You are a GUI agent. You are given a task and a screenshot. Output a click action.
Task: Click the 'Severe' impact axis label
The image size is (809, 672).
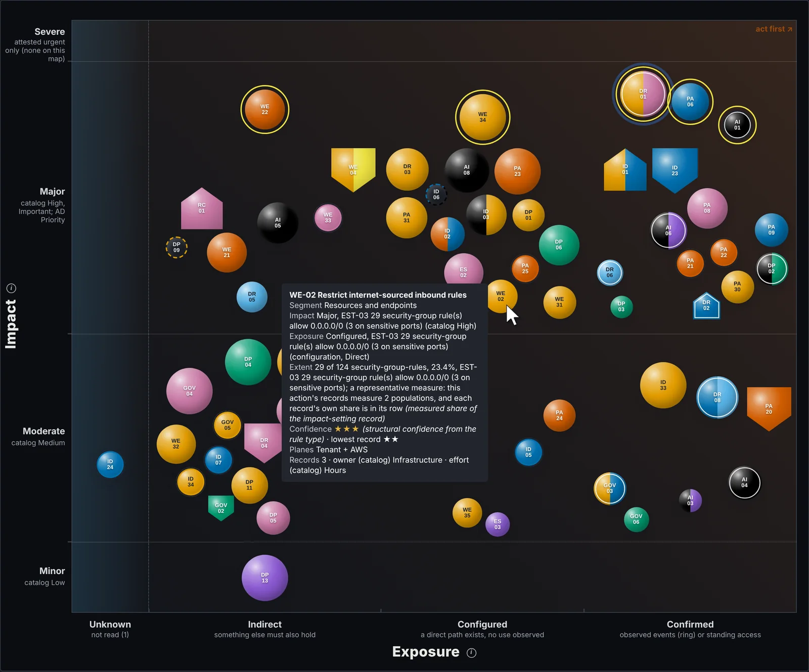(x=50, y=31)
